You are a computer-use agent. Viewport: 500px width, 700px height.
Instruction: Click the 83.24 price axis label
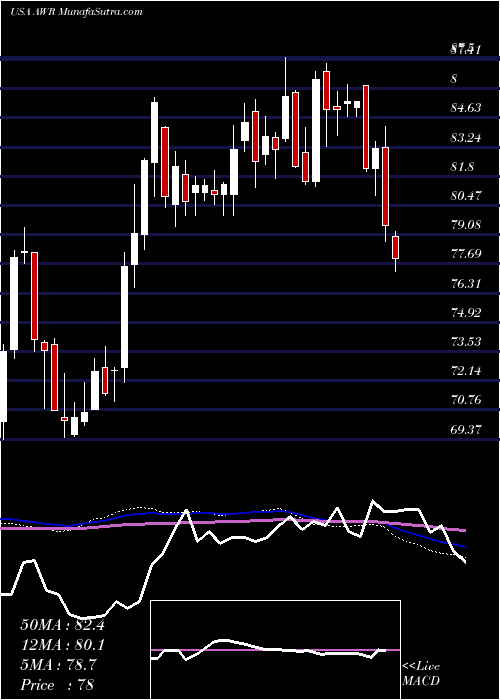466,138
